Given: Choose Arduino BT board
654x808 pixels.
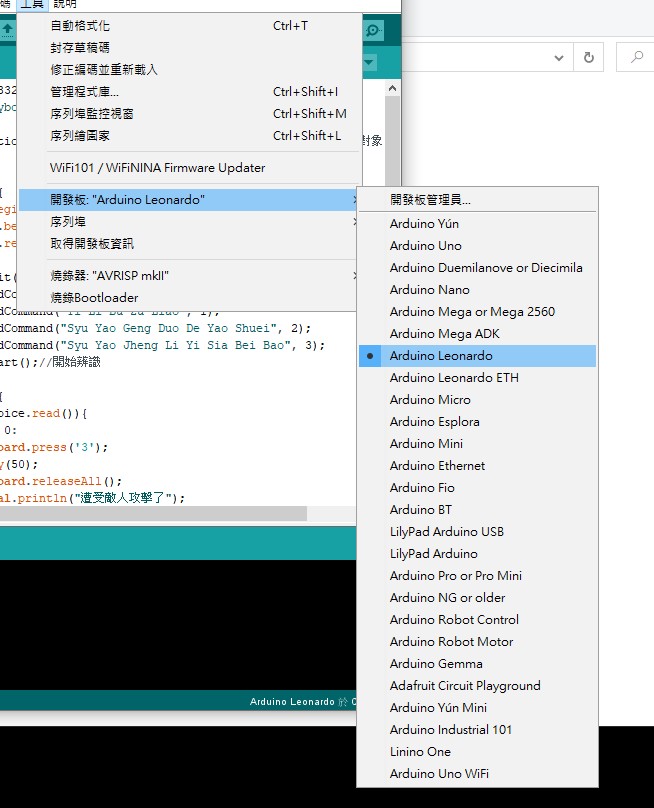Looking at the screenshot, I should click(477, 510).
